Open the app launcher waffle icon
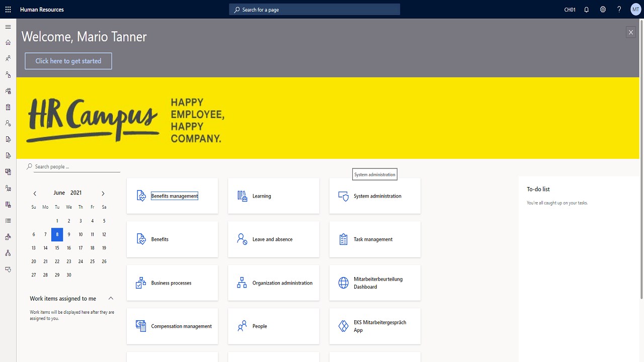Image resolution: width=644 pixels, height=362 pixels. coord(8,10)
